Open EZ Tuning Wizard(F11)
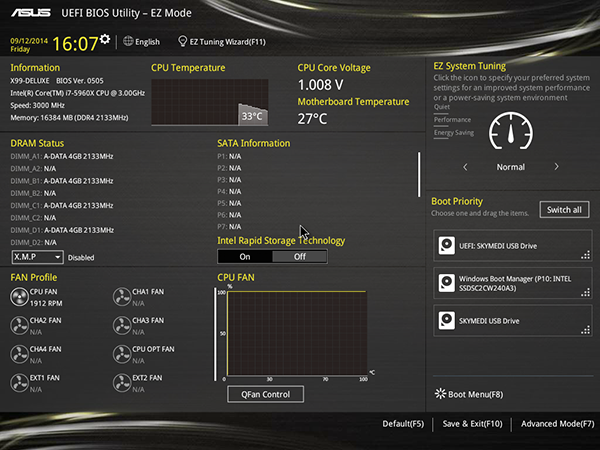The image size is (600, 450). pyautogui.click(x=228, y=42)
